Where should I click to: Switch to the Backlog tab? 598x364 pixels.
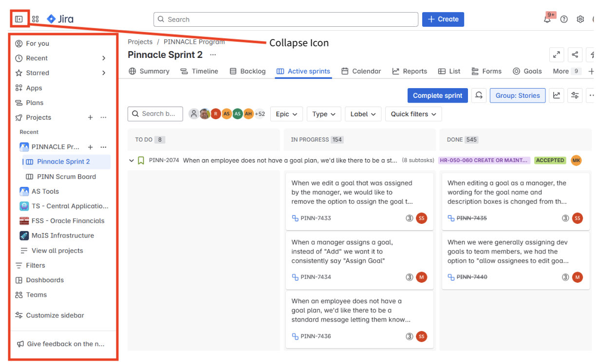point(247,71)
